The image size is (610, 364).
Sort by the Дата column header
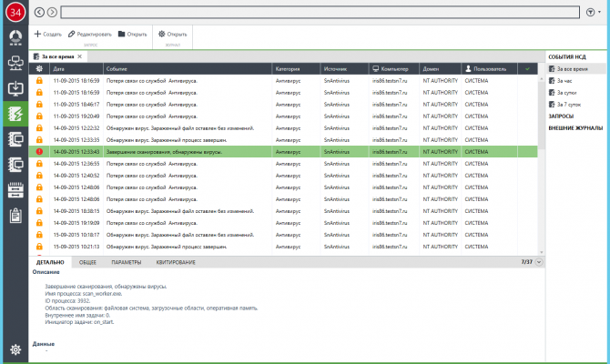pyautogui.click(x=76, y=69)
